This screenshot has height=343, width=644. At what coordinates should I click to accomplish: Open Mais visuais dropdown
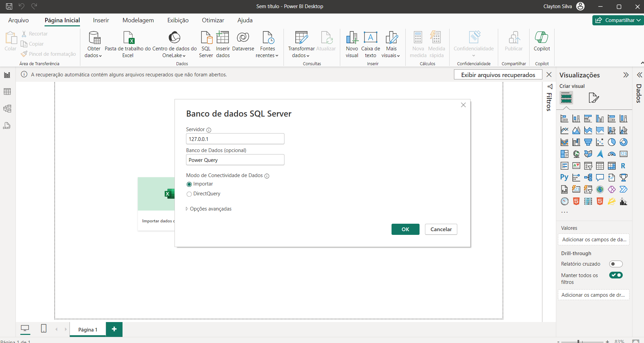point(391,45)
